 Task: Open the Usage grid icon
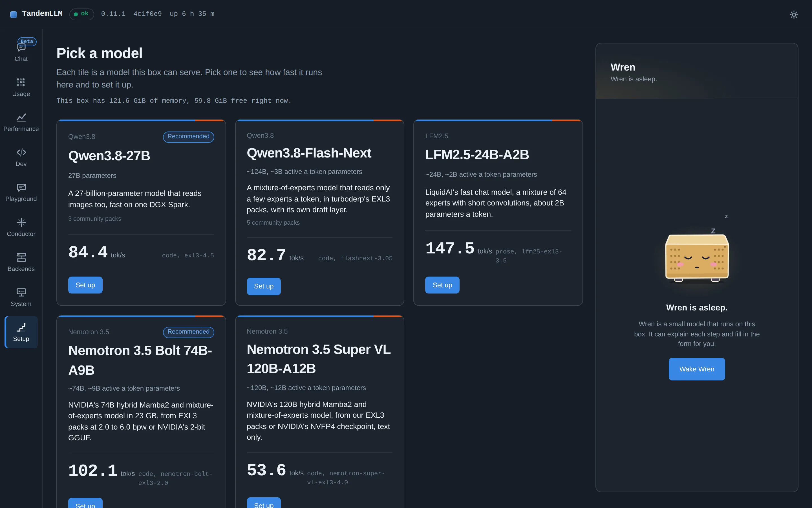21,82
